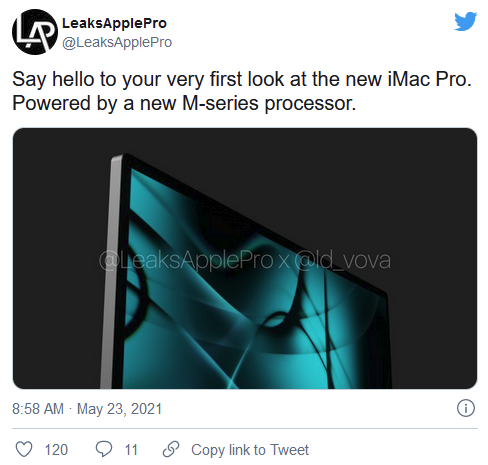488x465 pixels.
Task: Open the LeaksApplePro profile avatar
Action: (x=35, y=32)
